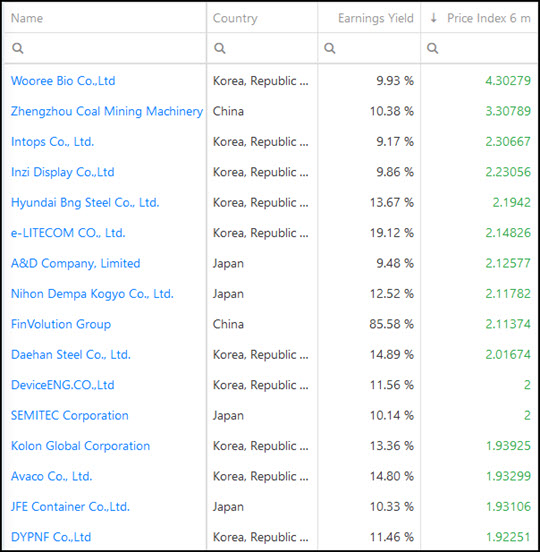Click the Name filter input field
Screen dimensions: 540x552
(x=105, y=48)
